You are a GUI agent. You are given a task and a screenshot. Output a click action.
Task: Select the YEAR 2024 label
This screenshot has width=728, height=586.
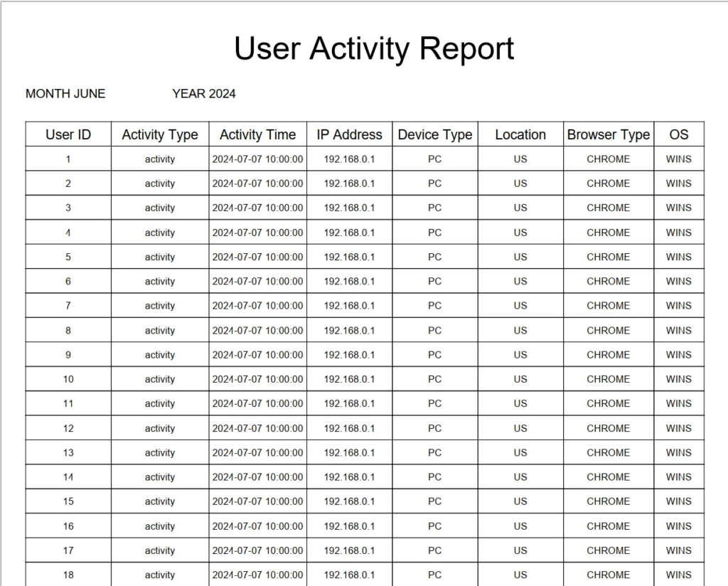pyautogui.click(x=203, y=94)
